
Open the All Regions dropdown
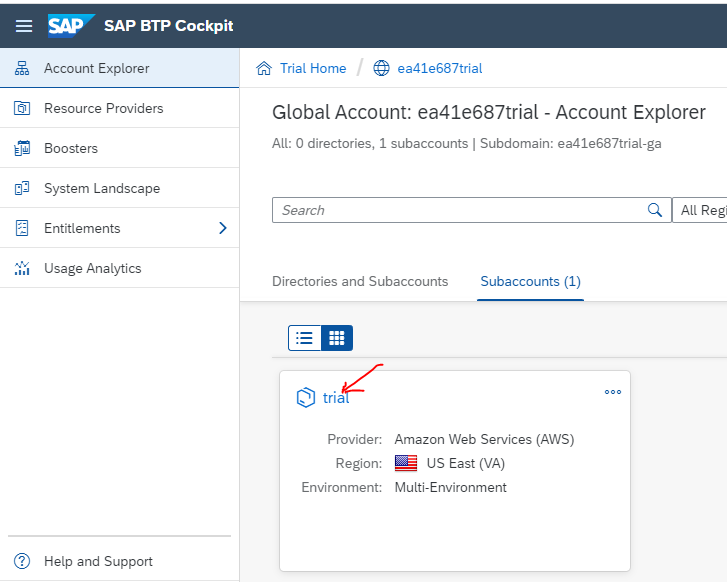coord(700,210)
